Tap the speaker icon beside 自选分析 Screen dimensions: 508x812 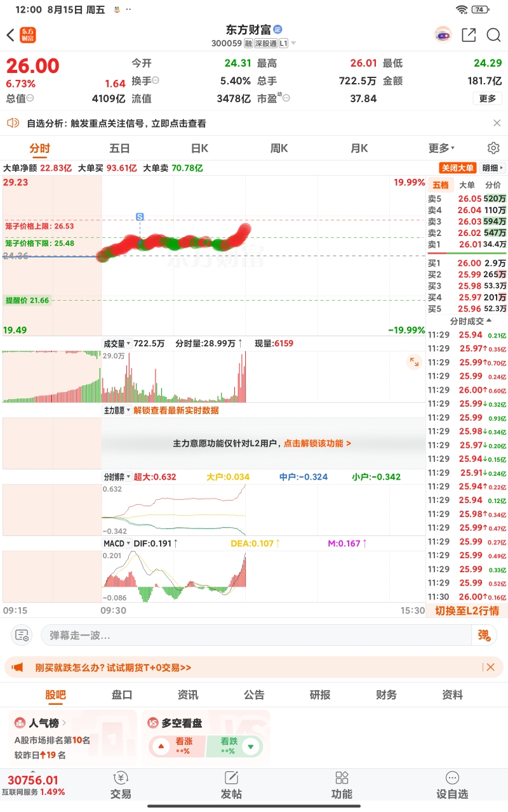(13, 123)
